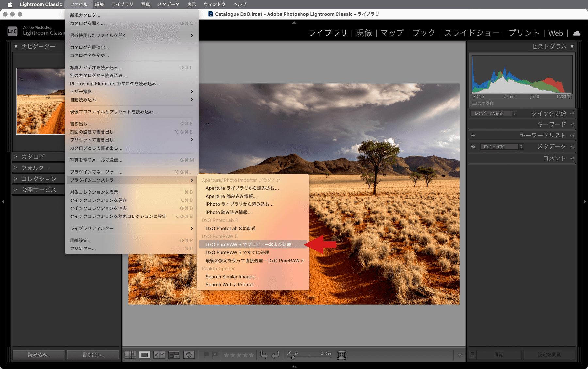This screenshot has width=588, height=369.
Task: Switch to the スライドショー module
Action: (x=472, y=33)
